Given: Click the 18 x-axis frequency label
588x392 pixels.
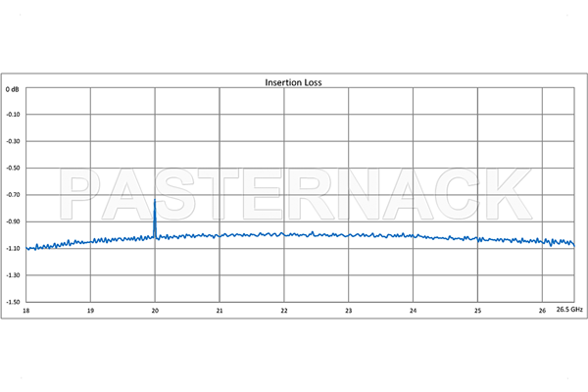Looking at the screenshot, I should pyautogui.click(x=25, y=311).
